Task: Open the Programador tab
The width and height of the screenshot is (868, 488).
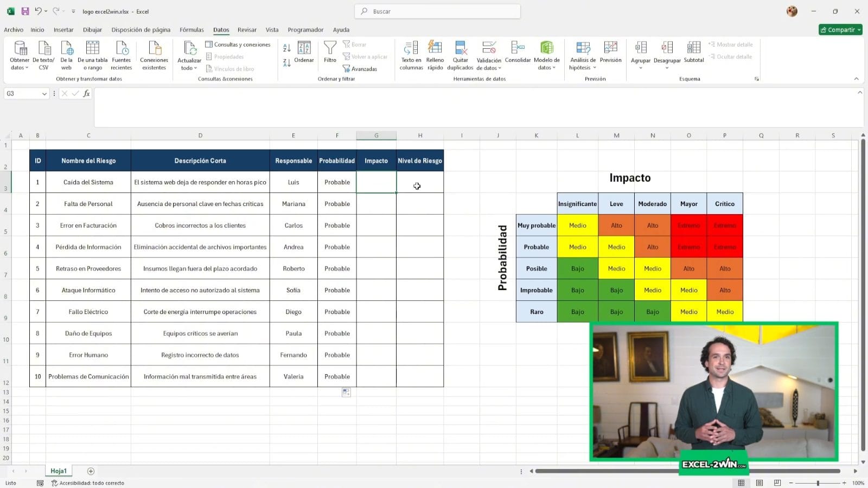Action: (305, 30)
